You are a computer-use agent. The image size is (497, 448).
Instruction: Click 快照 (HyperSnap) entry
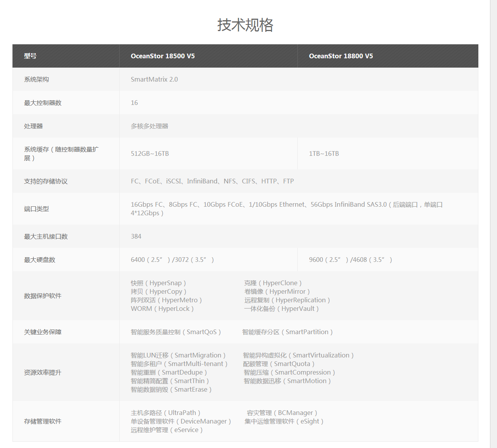(158, 283)
